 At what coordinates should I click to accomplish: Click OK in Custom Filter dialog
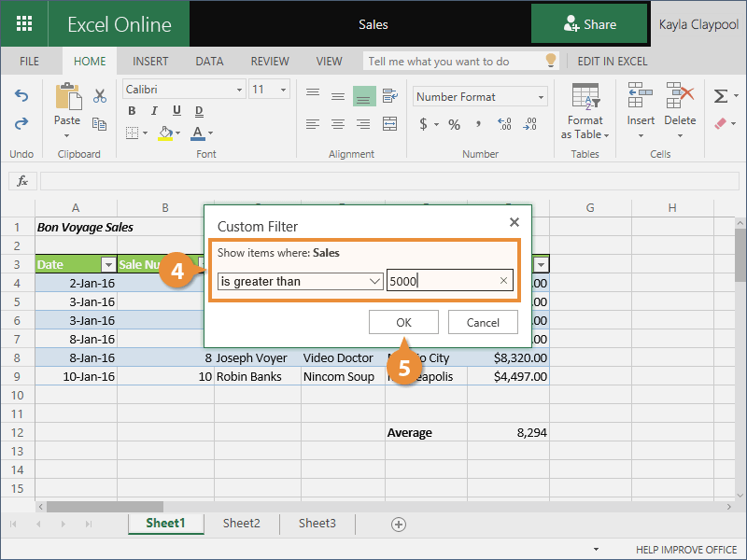click(403, 322)
